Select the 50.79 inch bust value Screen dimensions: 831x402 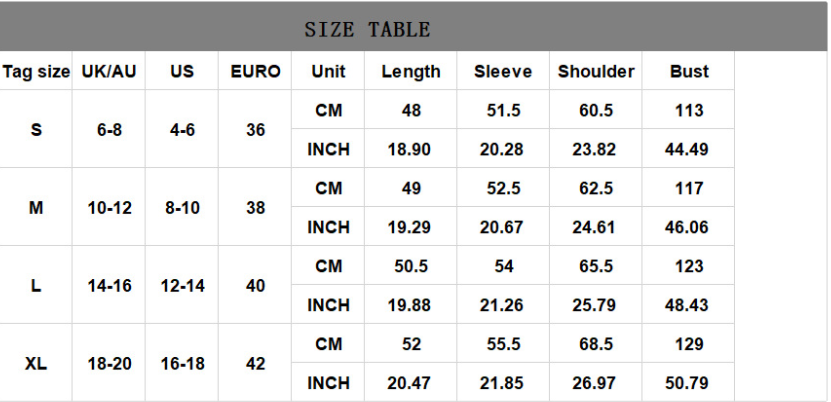[x=687, y=383]
